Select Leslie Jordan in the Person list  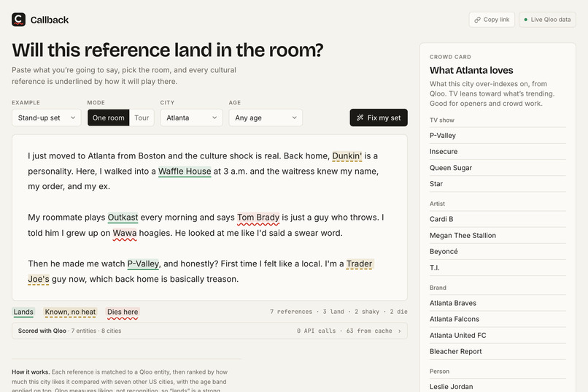pyautogui.click(x=498, y=386)
